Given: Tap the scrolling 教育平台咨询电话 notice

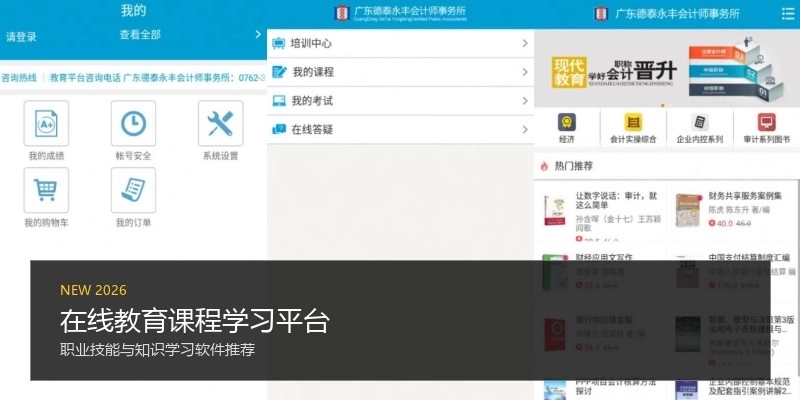Looking at the screenshot, I should click(x=158, y=78).
